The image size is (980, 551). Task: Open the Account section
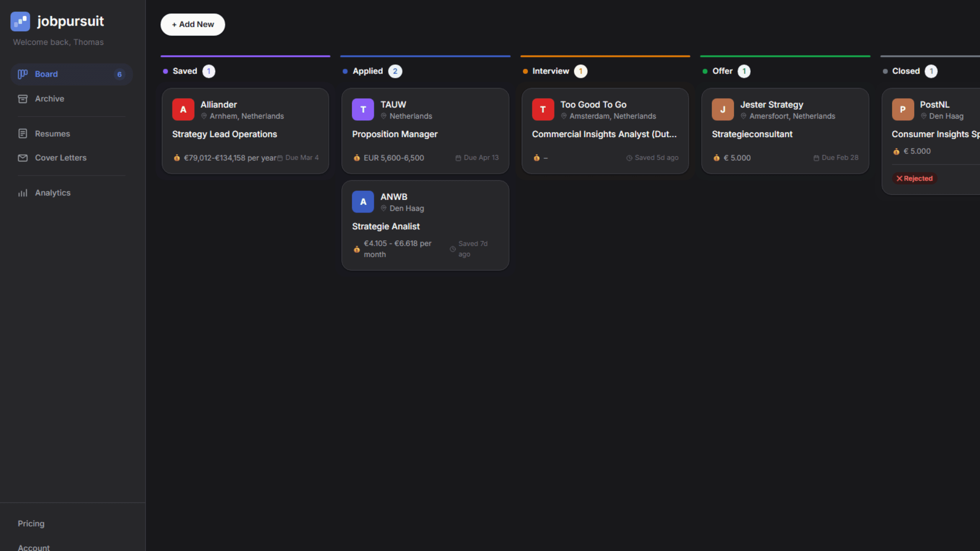click(33, 547)
